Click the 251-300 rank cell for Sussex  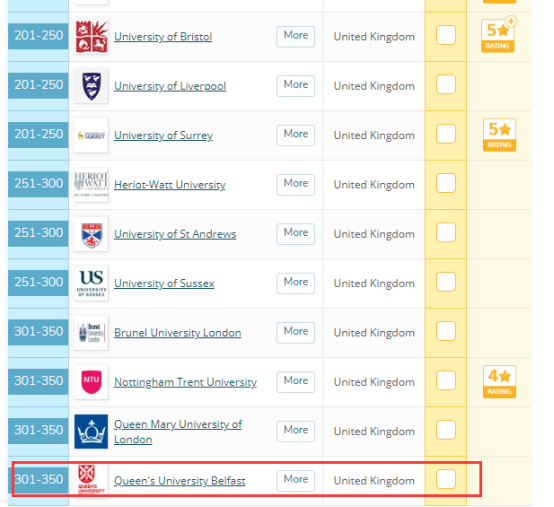(x=39, y=282)
